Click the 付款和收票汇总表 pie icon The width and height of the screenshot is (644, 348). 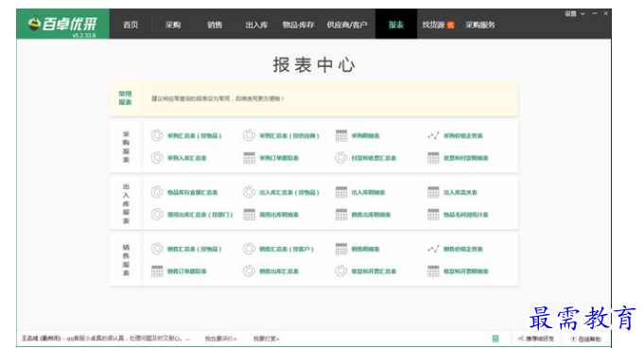tap(340, 158)
